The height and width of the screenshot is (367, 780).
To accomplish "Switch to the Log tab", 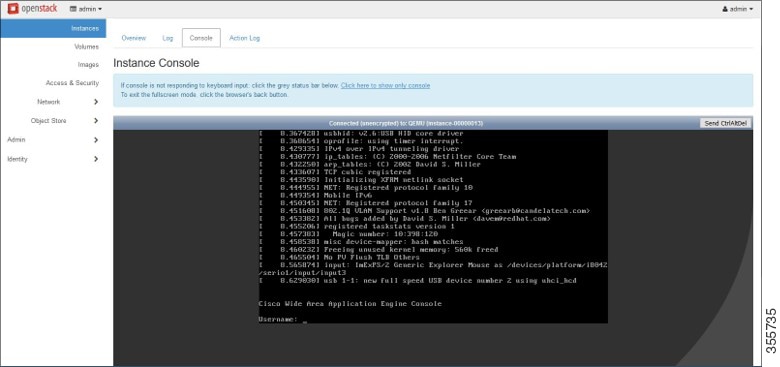I will (168, 38).
